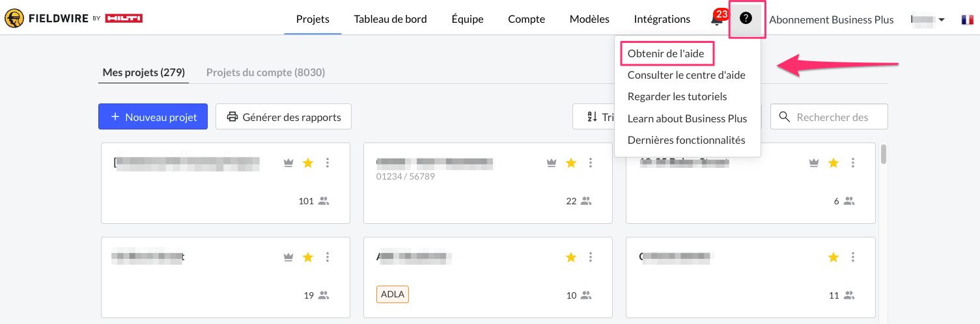Open options menu on ADLA project card
The height and width of the screenshot is (324, 980).
click(x=591, y=258)
